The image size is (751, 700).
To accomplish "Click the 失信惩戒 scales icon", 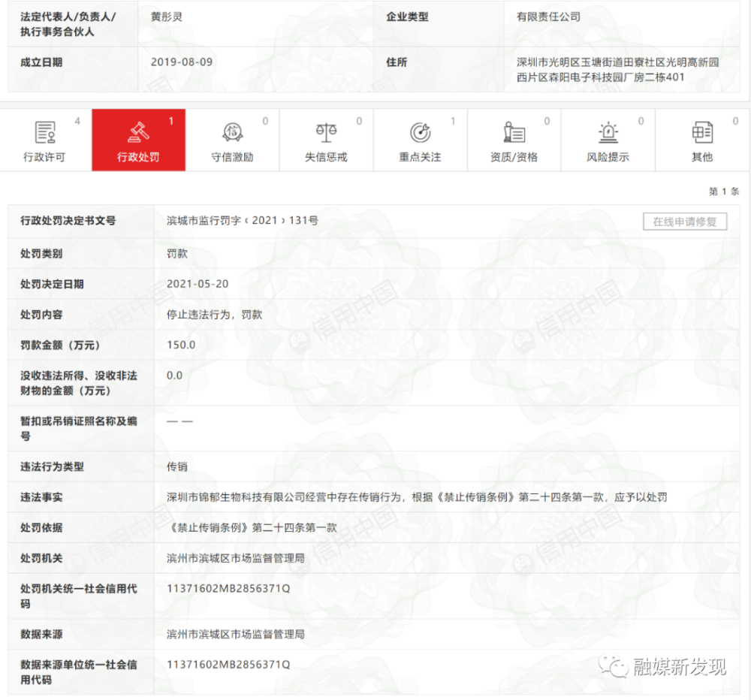I will pyautogui.click(x=326, y=132).
